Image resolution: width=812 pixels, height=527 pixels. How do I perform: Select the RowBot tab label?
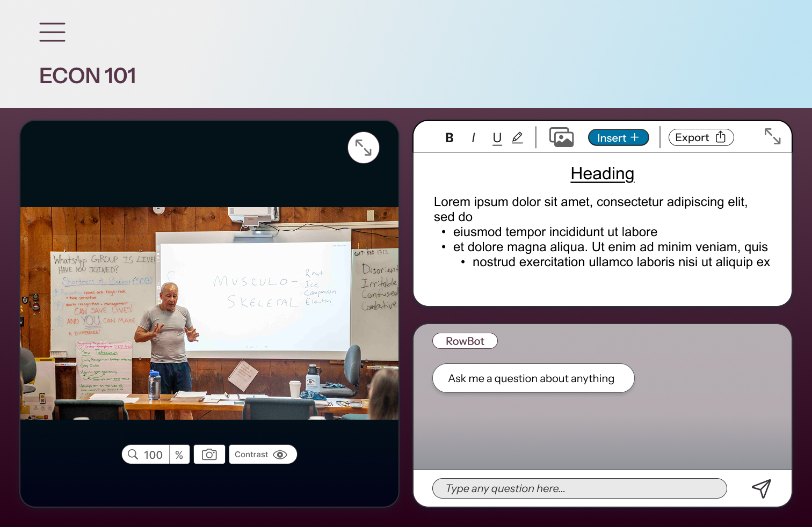click(x=465, y=341)
